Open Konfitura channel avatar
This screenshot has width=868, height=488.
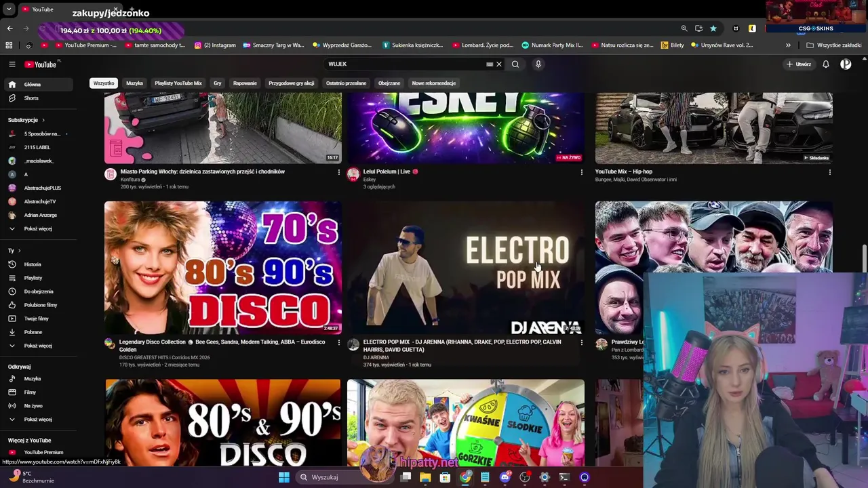(111, 174)
